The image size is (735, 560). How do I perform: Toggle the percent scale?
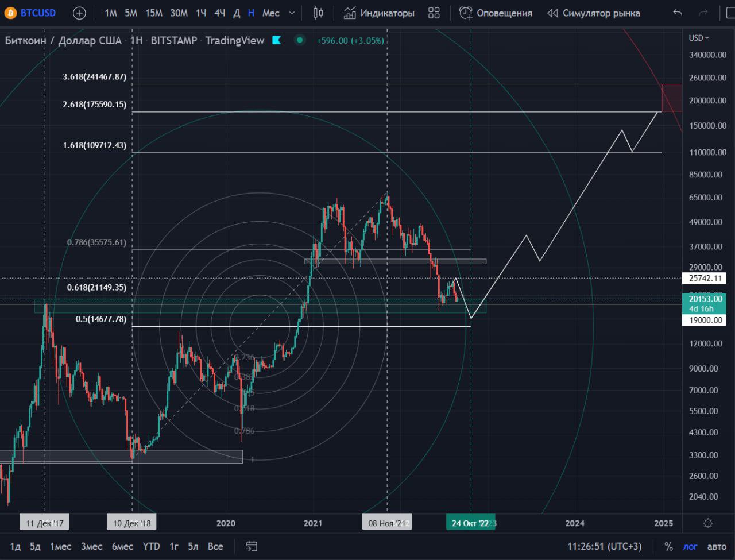pyautogui.click(x=668, y=546)
